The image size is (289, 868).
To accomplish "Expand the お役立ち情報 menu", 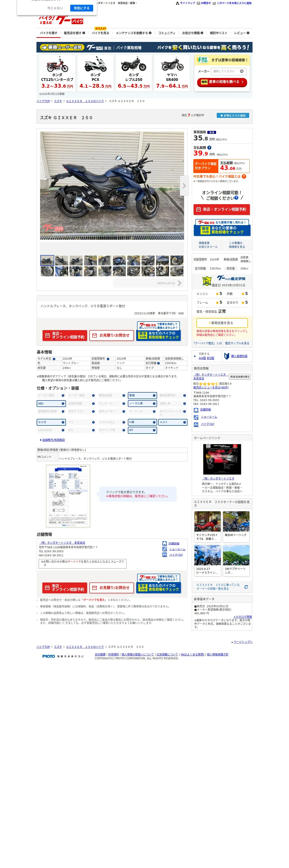I will (192, 33).
